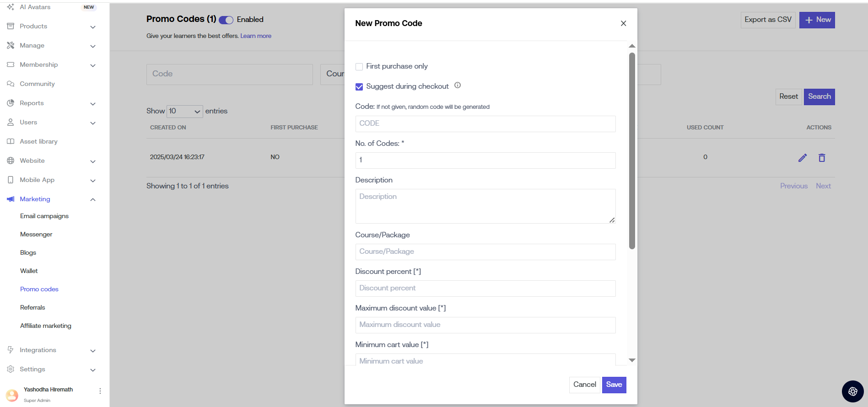Image resolution: width=868 pixels, height=407 pixels.
Task: Click the edit pencil icon in Actions
Action: tap(802, 158)
